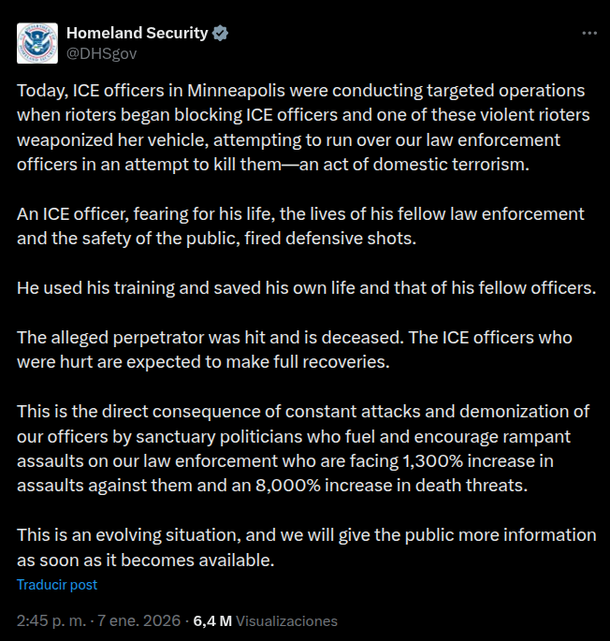This screenshot has width=610, height=641.
Task: Click the Traducir post link
Action: (x=57, y=584)
